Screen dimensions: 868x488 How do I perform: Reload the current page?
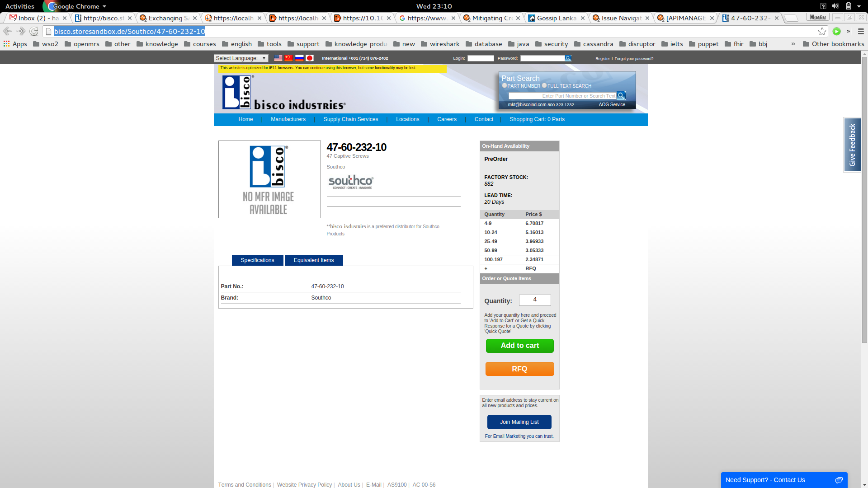[x=34, y=31]
